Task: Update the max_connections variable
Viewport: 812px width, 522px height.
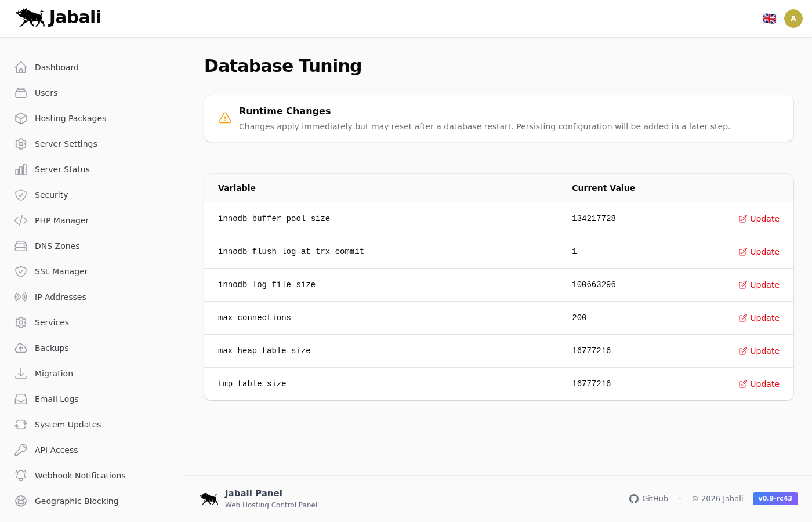Action: point(759,318)
